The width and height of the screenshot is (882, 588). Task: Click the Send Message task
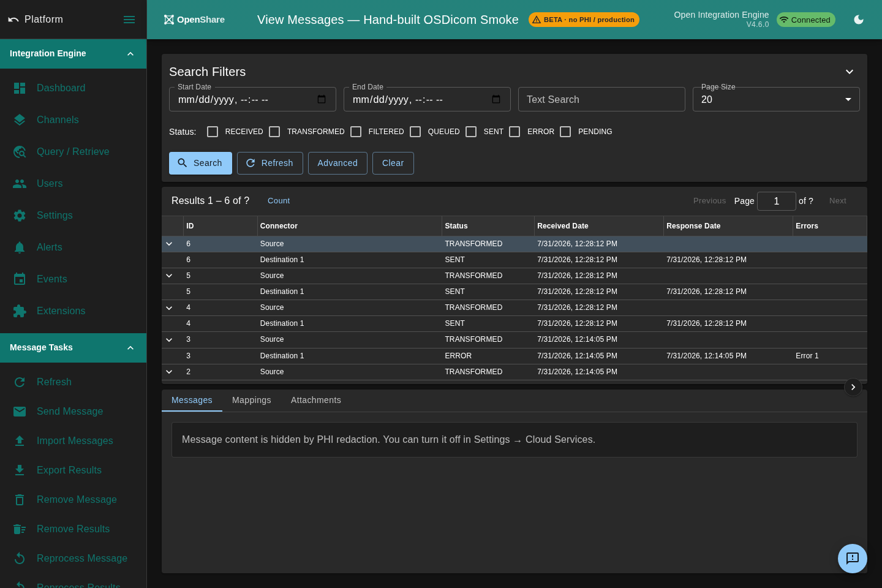pos(73,412)
